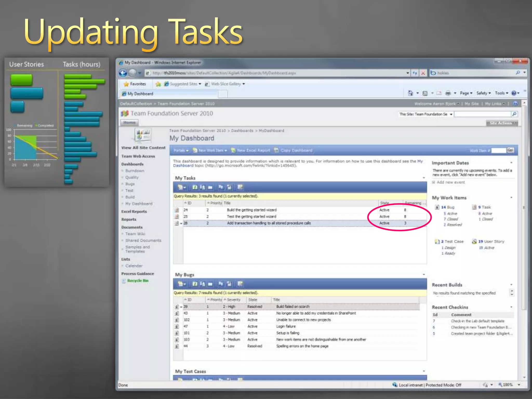
Task: Click the dashboard chart image above View All Site Content
Action: (143, 135)
